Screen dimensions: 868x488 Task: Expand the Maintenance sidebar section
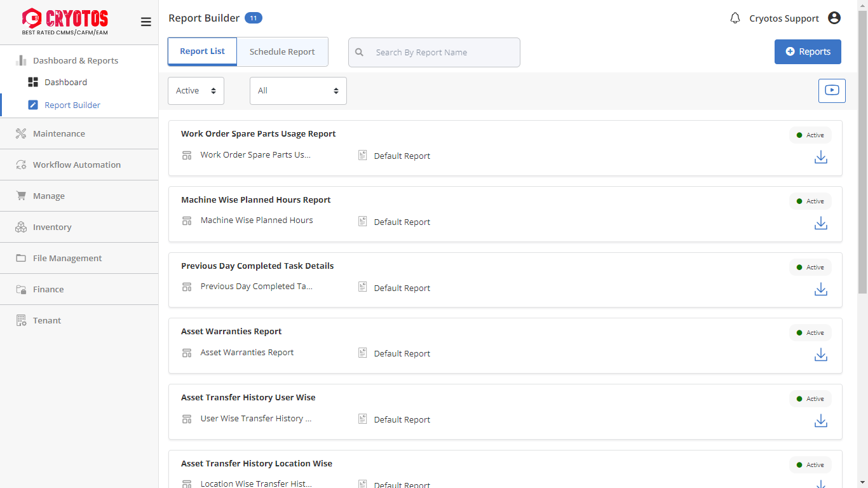coord(59,133)
